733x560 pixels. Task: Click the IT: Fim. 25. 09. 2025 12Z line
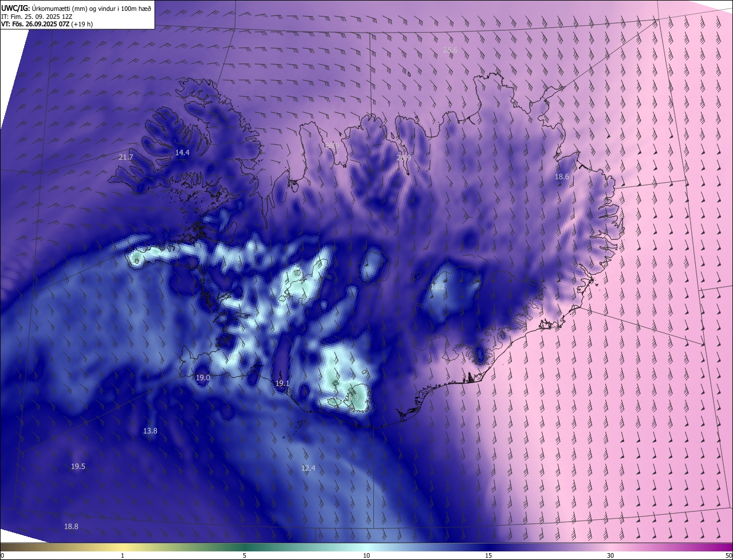(x=36, y=16)
